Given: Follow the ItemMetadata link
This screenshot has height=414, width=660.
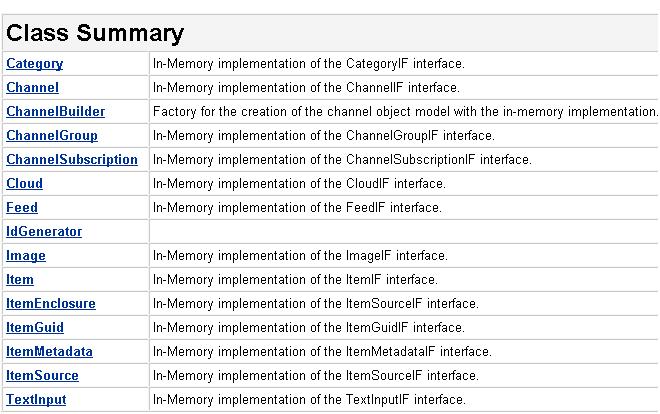Looking at the screenshot, I should click(x=49, y=351).
